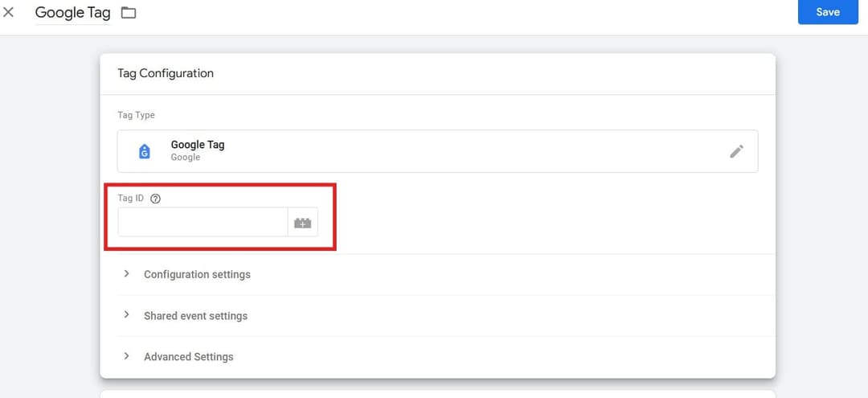Click the folder icon beside the tag name
This screenshot has width=868, height=398.
[x=129, y=13]
